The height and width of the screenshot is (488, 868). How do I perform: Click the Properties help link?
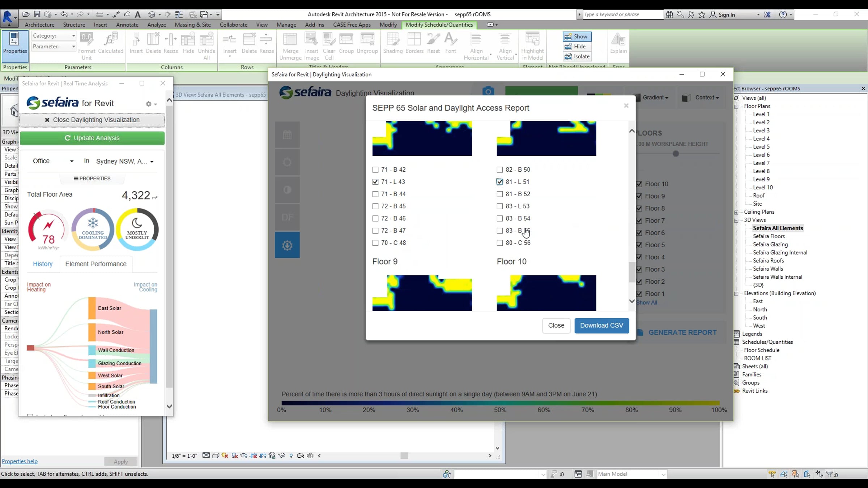pyautogui.click(x=20, y=461)
